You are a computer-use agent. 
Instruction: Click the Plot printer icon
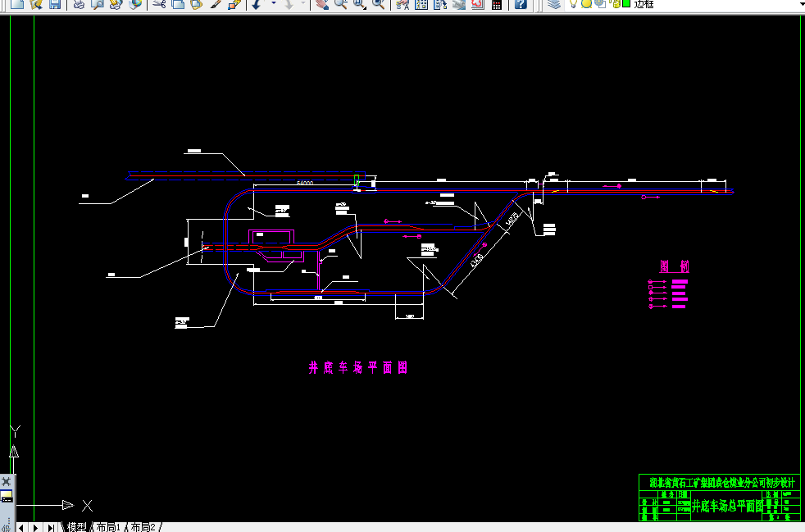pos(79,4)
